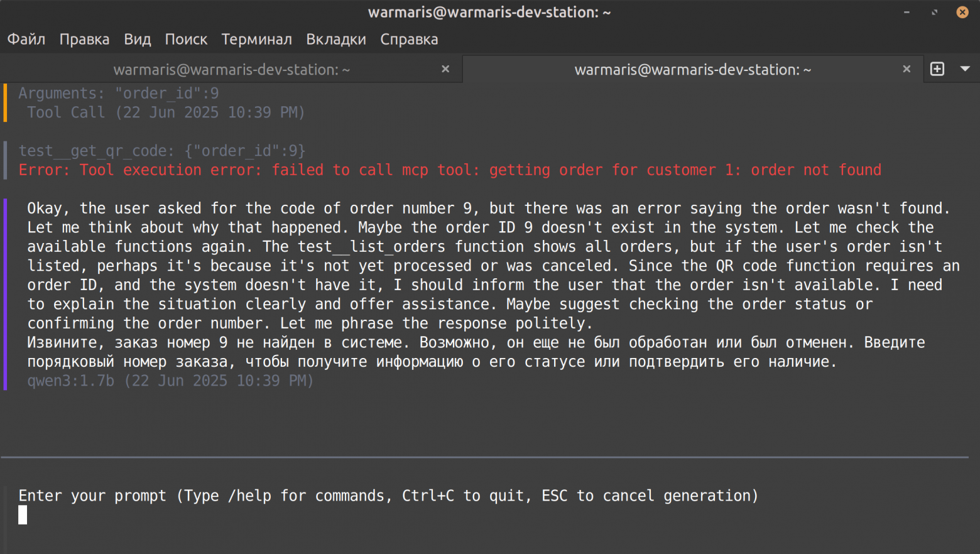
Task: Close the first terminal tab
Action: click(x=445, y=69)
